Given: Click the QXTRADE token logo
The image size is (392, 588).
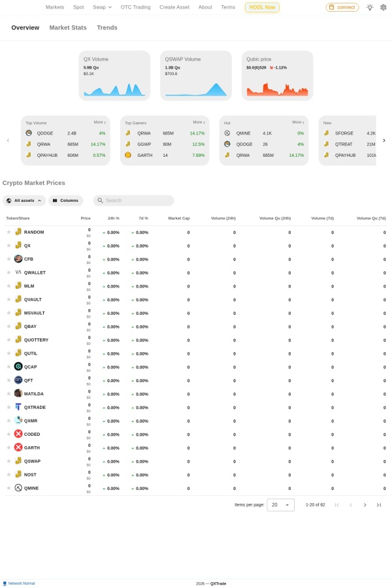Looking at the screenshot, I should (18, 407).
